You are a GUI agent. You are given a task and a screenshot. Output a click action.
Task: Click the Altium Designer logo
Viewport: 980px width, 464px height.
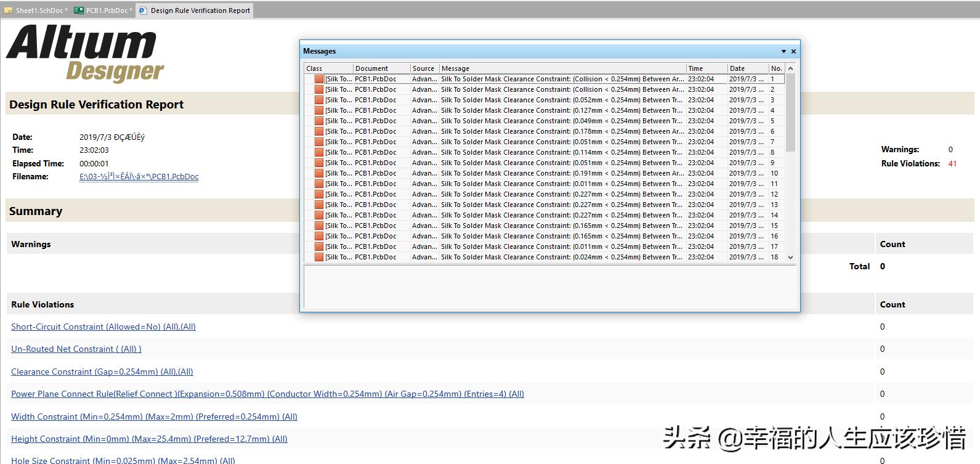84,54
